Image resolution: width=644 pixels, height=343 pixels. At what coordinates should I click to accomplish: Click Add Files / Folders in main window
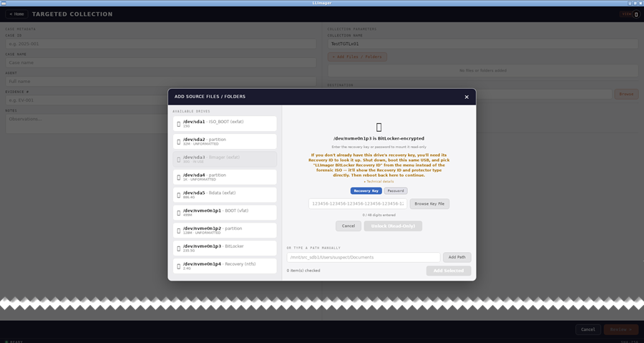click(357, 57)
